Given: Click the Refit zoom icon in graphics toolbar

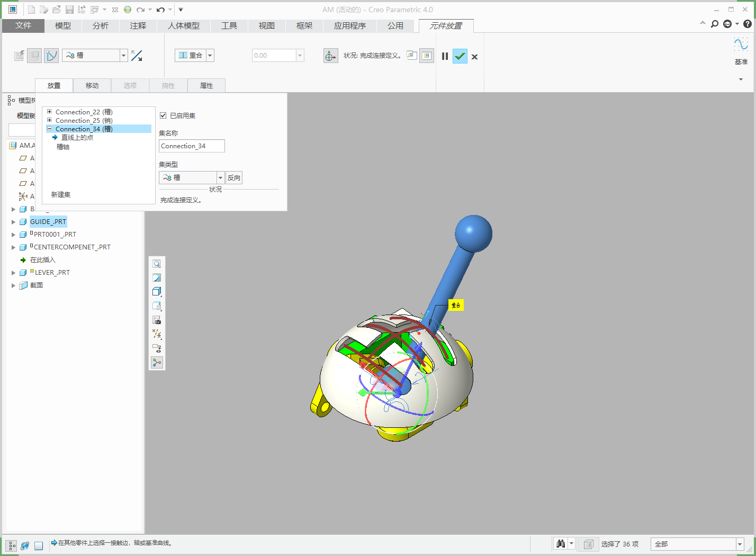Looking at the screenshot, I should pyautogui.click(x=157, y=264).
